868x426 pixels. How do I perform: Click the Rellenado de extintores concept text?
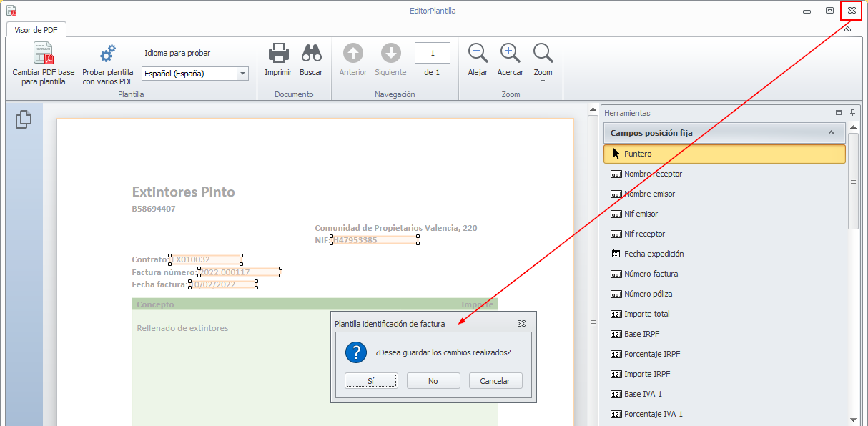coord(182,328)
